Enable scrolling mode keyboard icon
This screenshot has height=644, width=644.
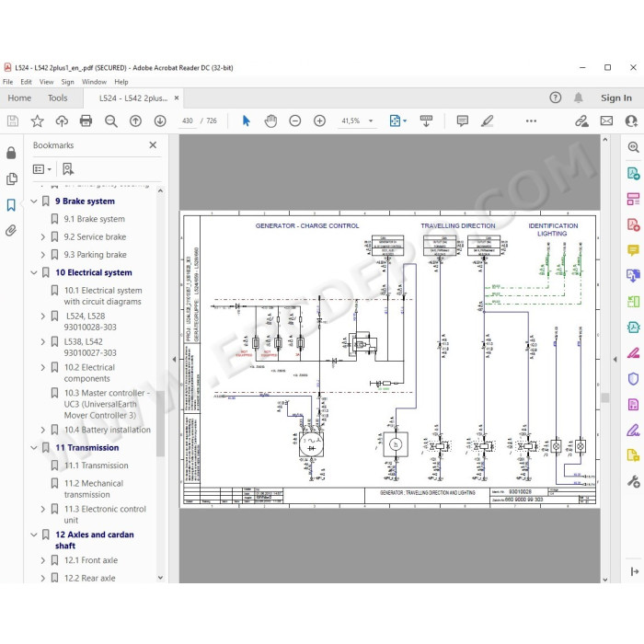coord(426,121)
